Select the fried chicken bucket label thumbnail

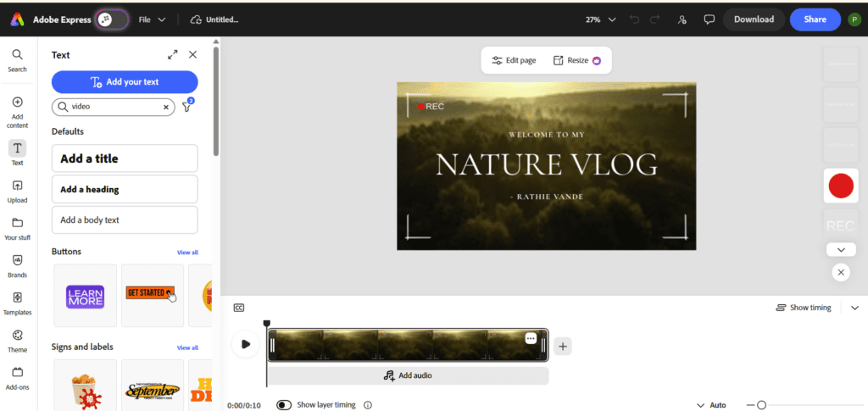pos(85,385)
